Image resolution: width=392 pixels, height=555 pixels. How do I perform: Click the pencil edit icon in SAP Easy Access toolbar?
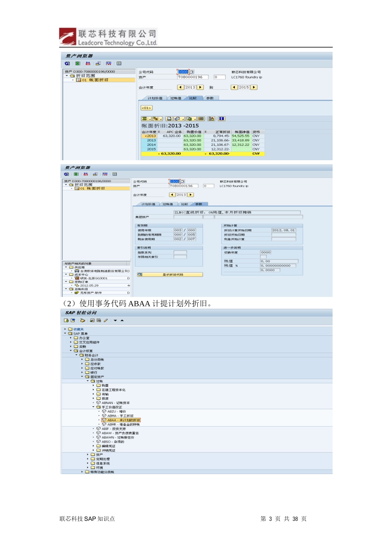106,320
